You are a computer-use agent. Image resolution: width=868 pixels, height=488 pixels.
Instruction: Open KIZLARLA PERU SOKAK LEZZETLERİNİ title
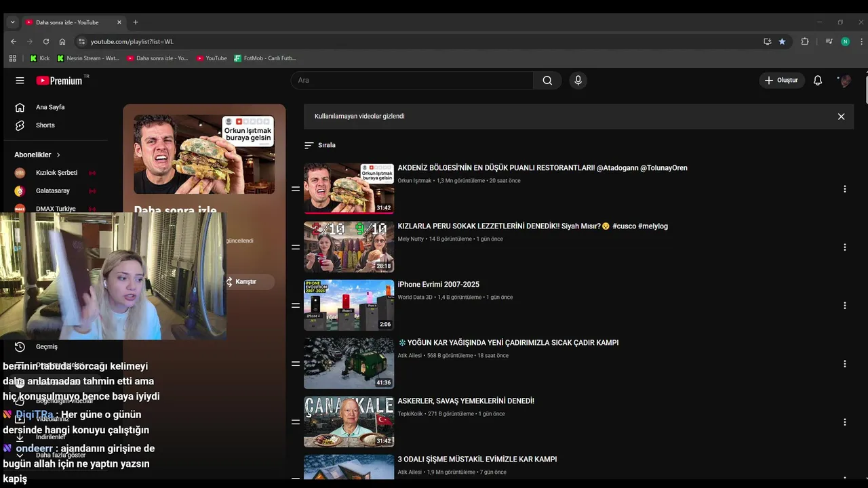click(x=532, y=226)
